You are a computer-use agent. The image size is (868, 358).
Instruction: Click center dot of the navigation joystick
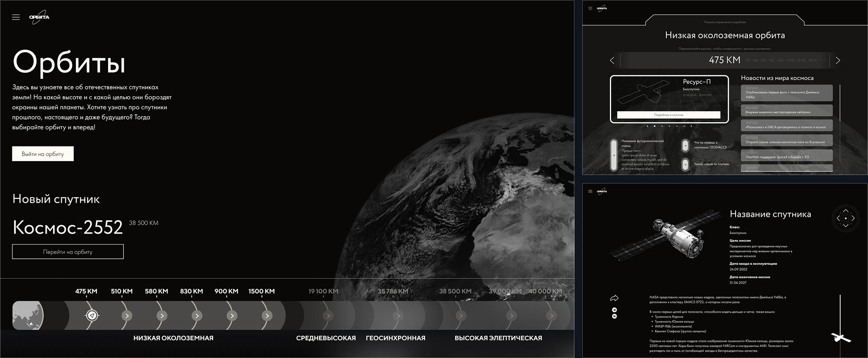point(846,218)
